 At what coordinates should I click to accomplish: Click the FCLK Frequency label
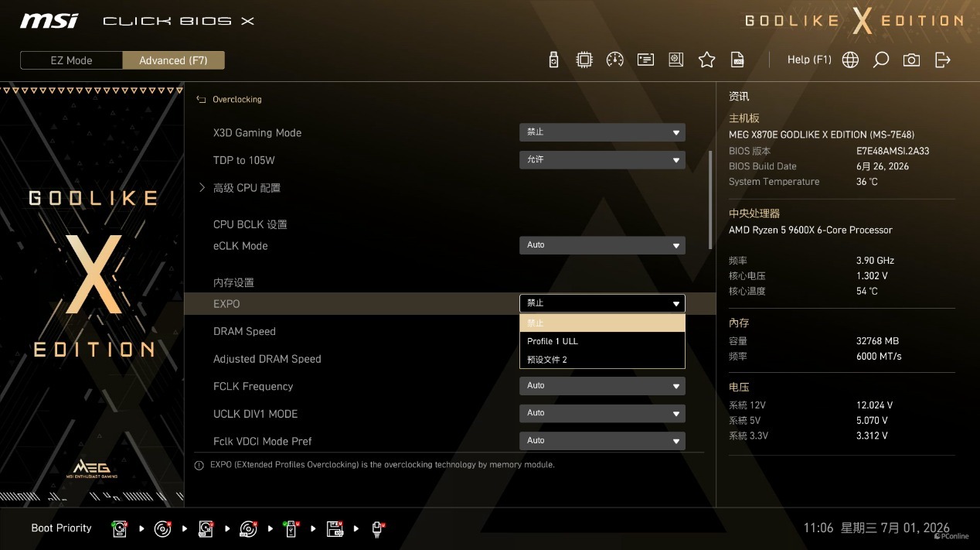coord(254,386)
